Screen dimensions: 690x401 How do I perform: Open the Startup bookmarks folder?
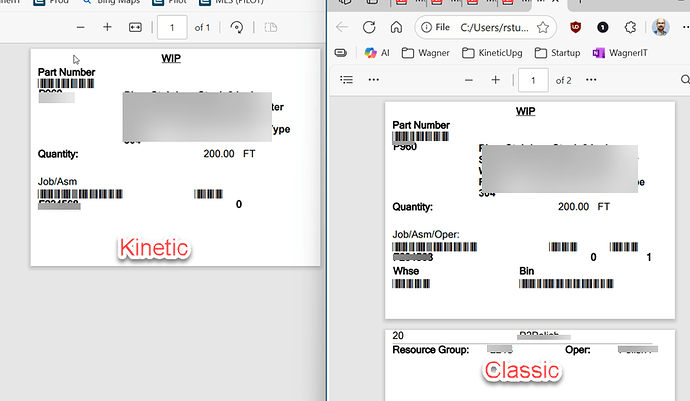(557, 53)
